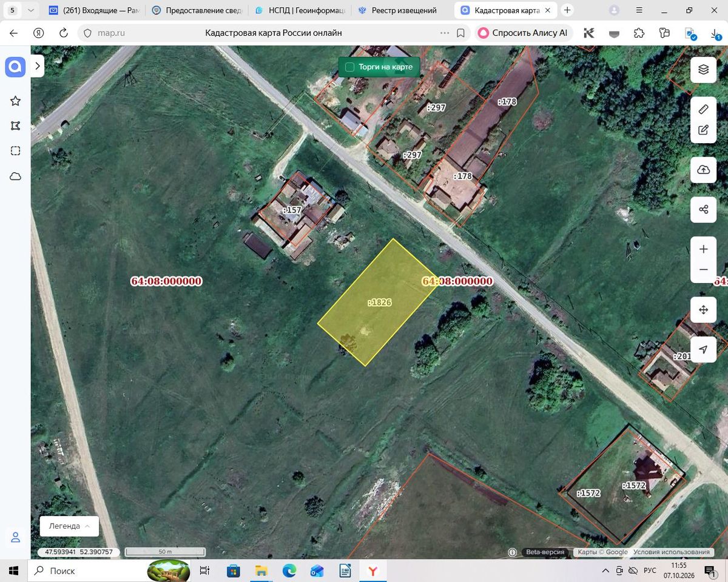
Task: Enable the Торги на карте checkbox
Action: [349, 67]
